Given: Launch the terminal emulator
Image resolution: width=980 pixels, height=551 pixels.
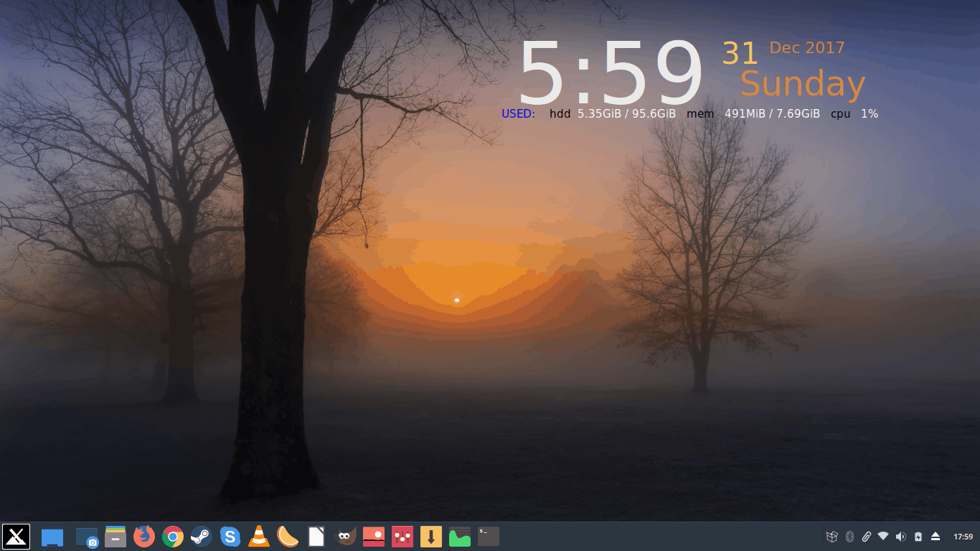Looking at the screenshot, I should point(489,536).
